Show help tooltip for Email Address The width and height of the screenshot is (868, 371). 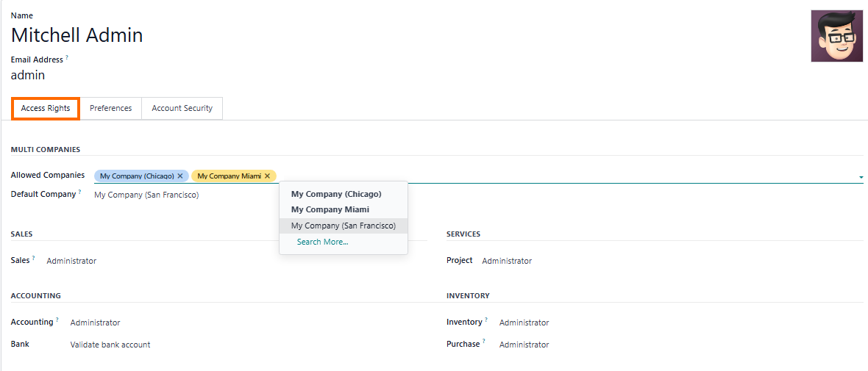coord(68,57)
